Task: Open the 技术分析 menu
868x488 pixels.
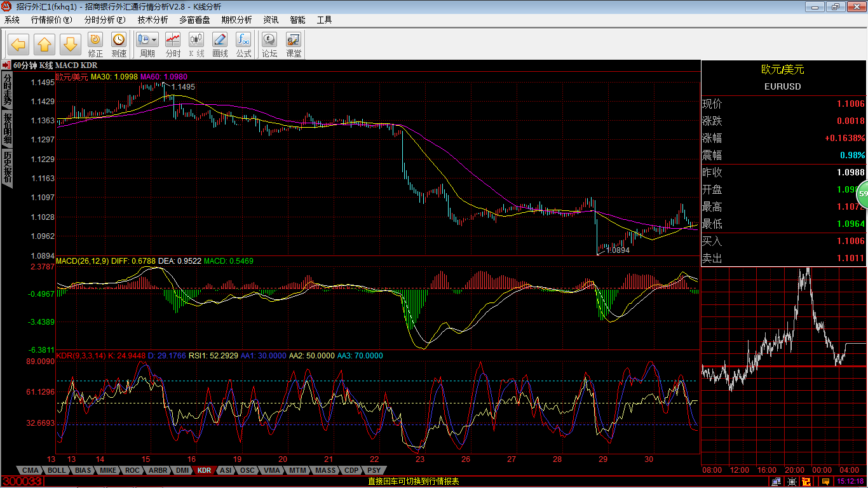Action: [x=153, y=20]
